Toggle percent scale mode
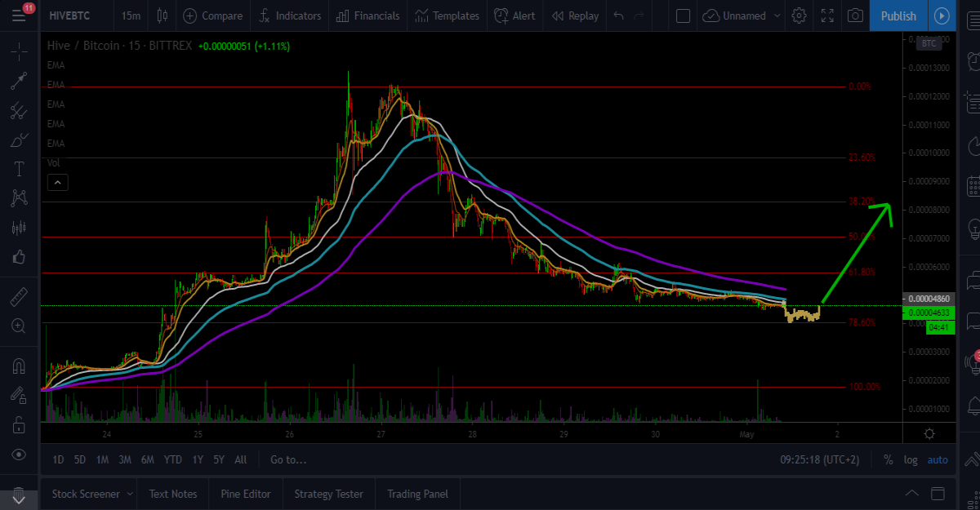Viewport: 980px width, 510px height. pos(888,459)
